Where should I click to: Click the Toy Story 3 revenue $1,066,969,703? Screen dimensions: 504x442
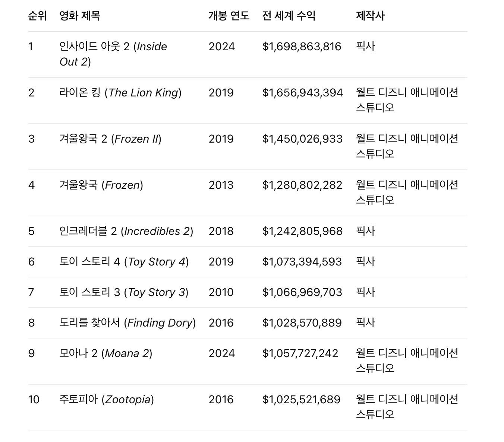[x=302, y=292]
